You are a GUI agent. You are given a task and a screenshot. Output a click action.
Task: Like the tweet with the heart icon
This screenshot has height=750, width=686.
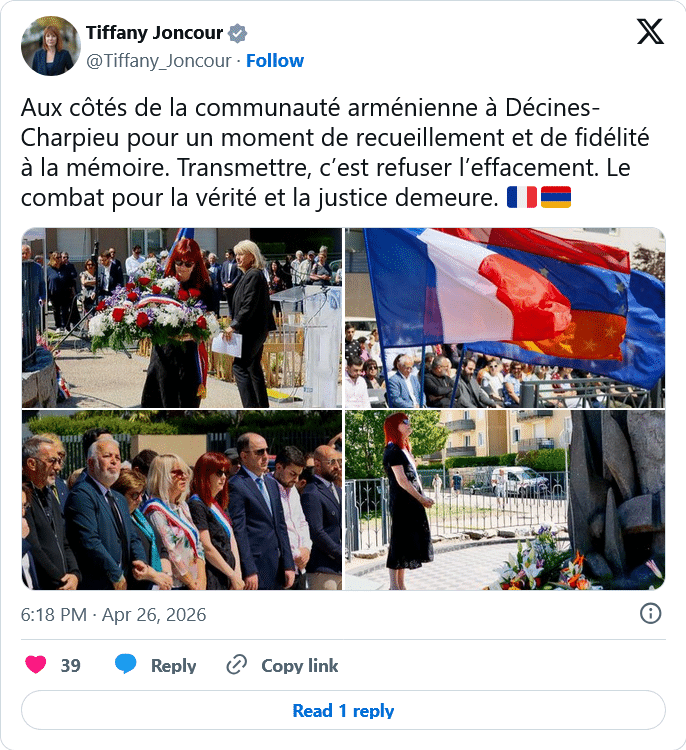(x=35, y=665)
